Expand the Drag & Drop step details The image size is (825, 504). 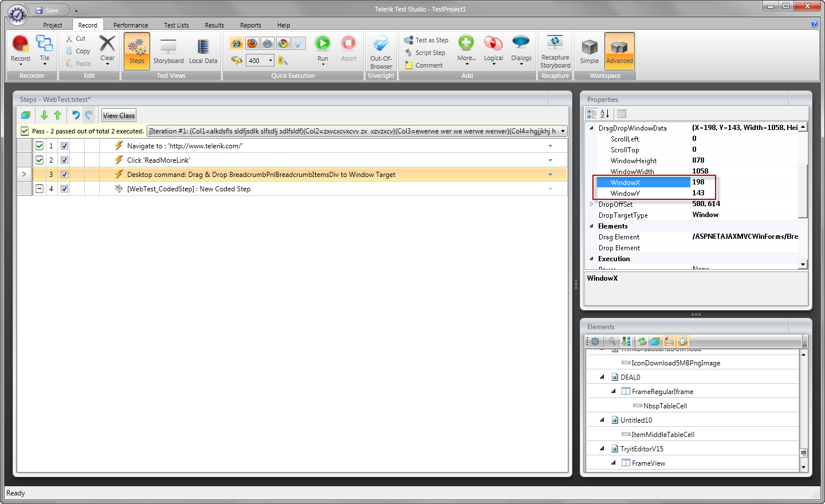(x=551, y=175)
